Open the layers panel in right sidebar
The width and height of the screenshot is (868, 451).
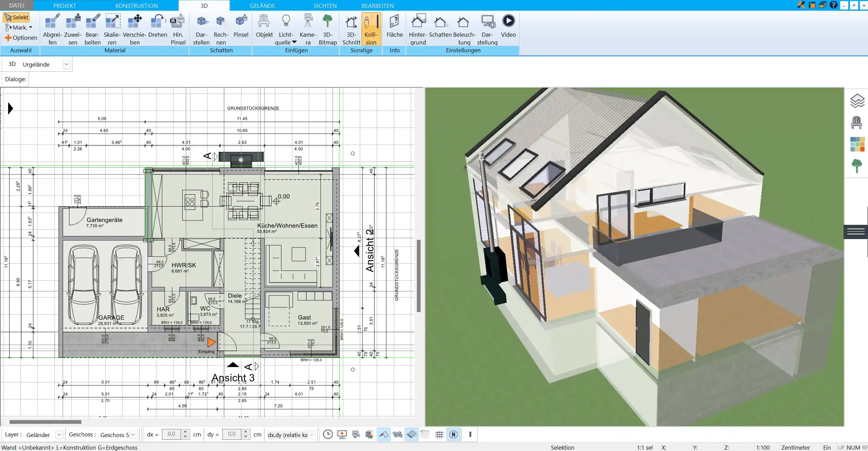[x=857, y=101]
